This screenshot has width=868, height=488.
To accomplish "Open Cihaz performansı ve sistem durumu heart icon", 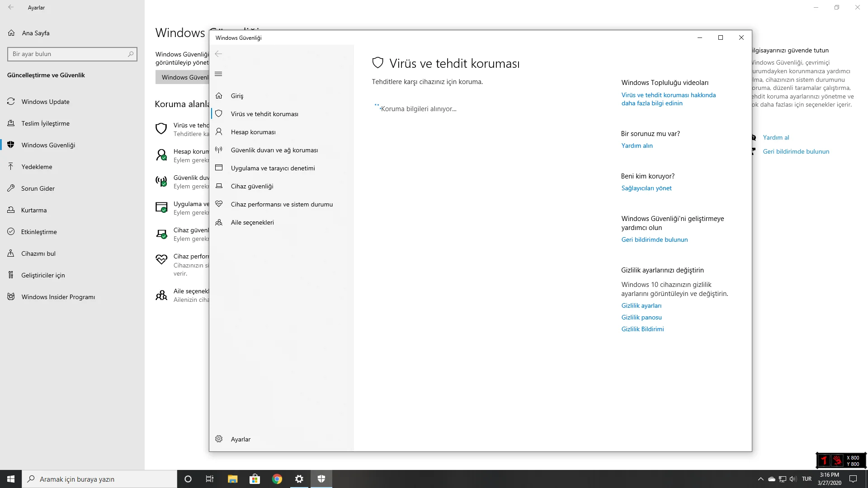I will click(x=219, y=204).
